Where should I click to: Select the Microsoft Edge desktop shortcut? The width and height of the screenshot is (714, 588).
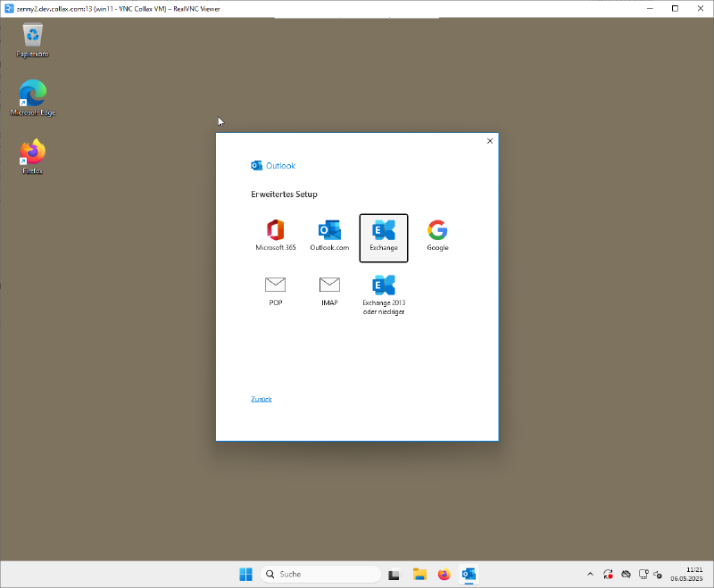point(33,98)
